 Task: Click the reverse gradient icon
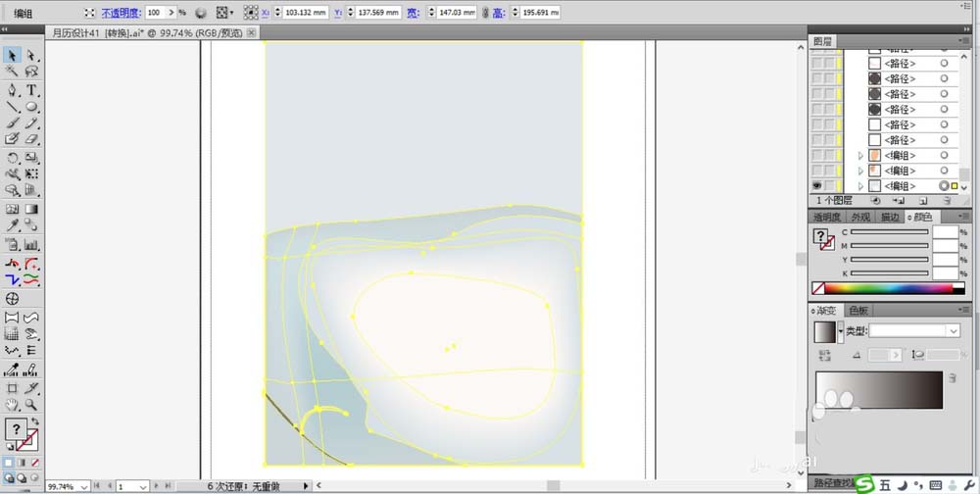coord(824,355)
